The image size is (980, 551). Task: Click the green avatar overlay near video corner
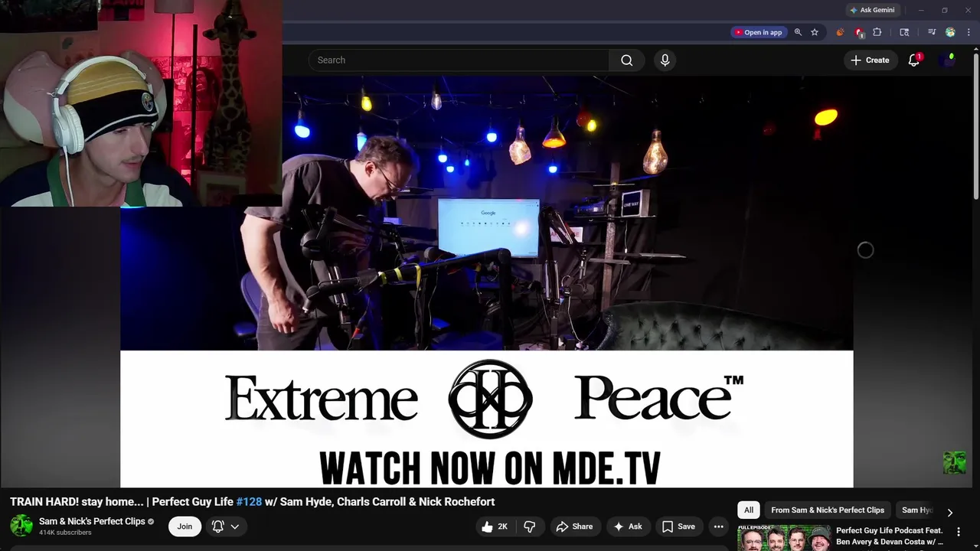954,462
